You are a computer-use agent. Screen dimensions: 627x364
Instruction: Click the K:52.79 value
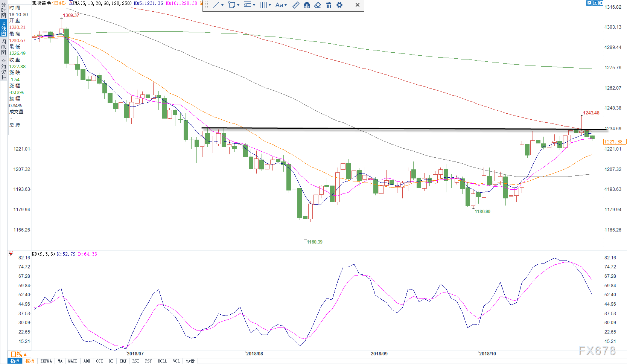tap(66, 254)
